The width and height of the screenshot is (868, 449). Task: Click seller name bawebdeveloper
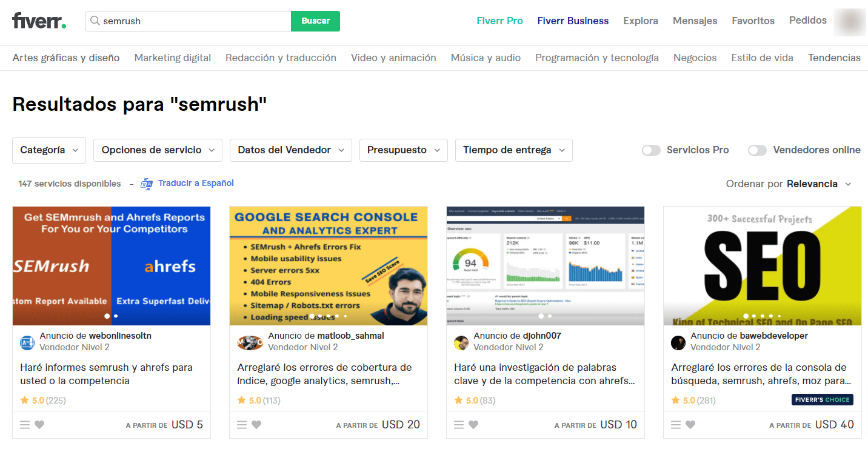(773, 336)
